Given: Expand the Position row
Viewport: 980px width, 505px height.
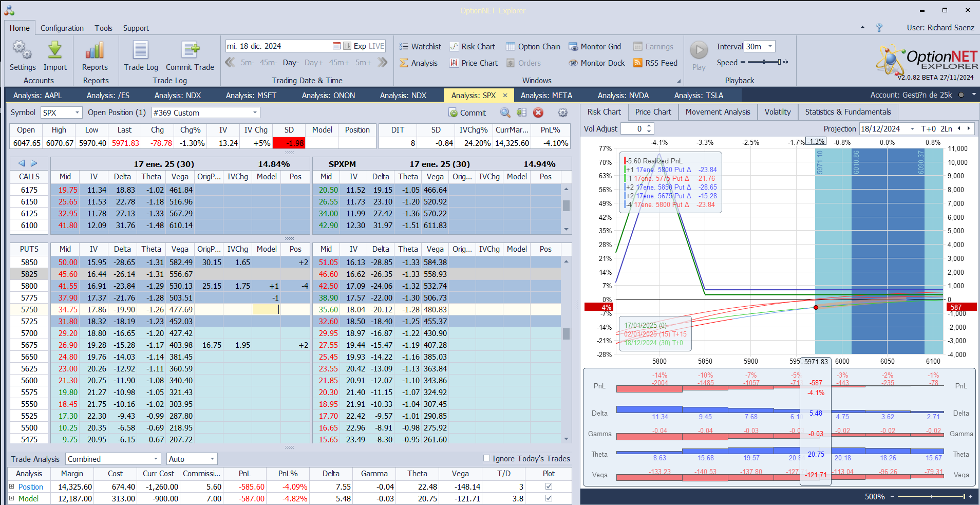Looking at the screenshot, I should coord(12,487).
